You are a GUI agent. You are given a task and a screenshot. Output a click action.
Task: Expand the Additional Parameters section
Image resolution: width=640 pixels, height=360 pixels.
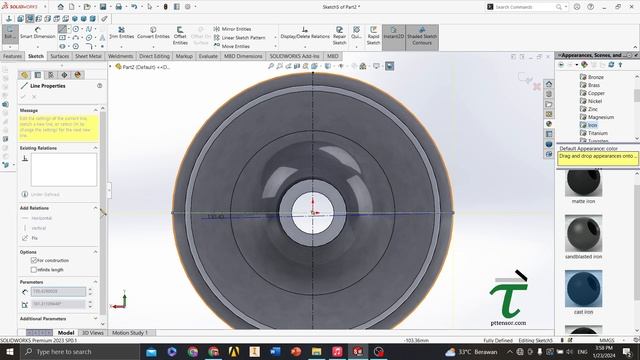coord(96,318)
